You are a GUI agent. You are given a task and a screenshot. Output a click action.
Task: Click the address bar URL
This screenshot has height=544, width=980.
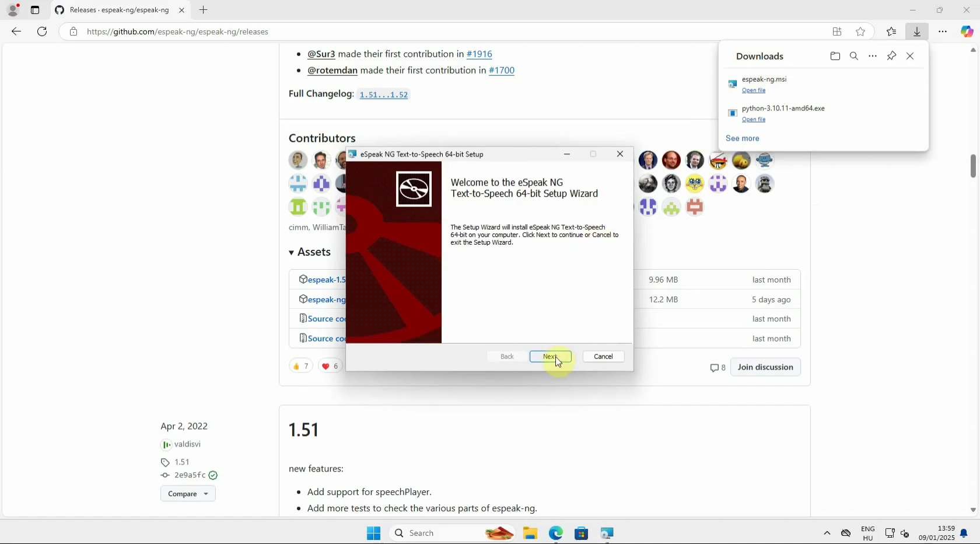pyautogui.click(x=177, y=32)
